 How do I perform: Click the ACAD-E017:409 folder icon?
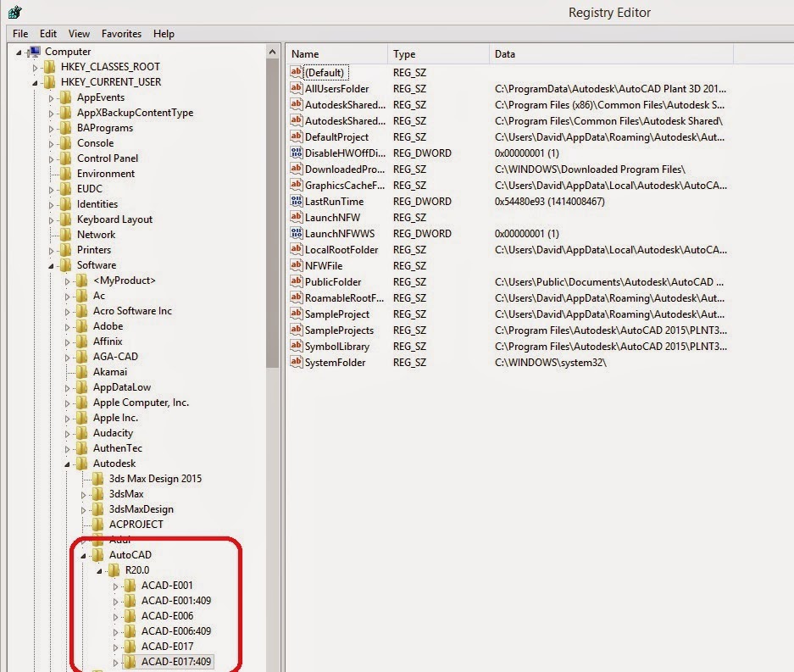tap(130, 661)
